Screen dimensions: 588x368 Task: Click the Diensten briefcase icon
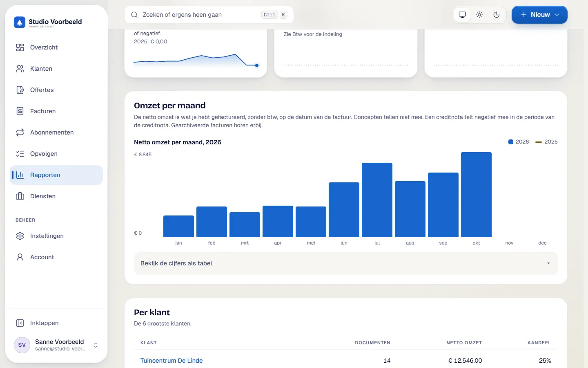[x=20, y=196]
